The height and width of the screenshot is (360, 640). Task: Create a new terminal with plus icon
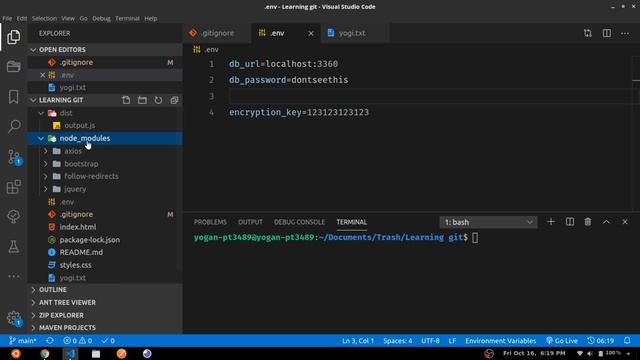pyautogui.click(x=551, y=222)
